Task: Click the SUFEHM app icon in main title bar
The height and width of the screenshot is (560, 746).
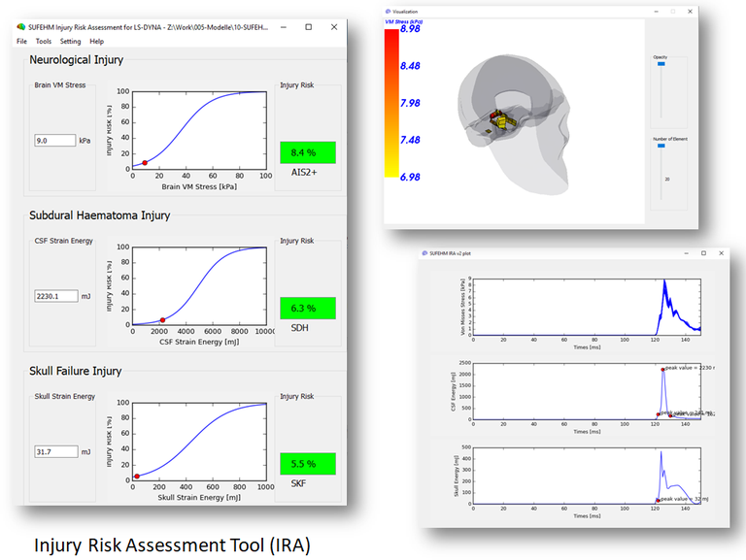Action: [x=23, y=27]
